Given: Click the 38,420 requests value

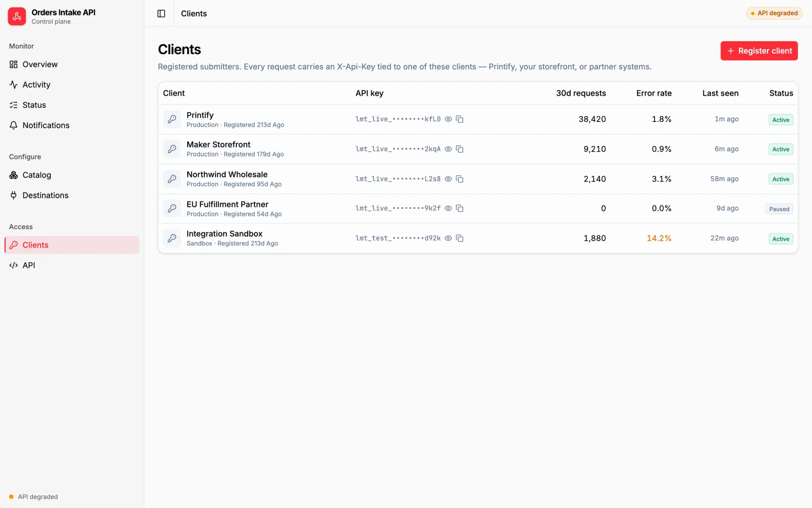Looking at the screenshot, I should pos(592,119).
